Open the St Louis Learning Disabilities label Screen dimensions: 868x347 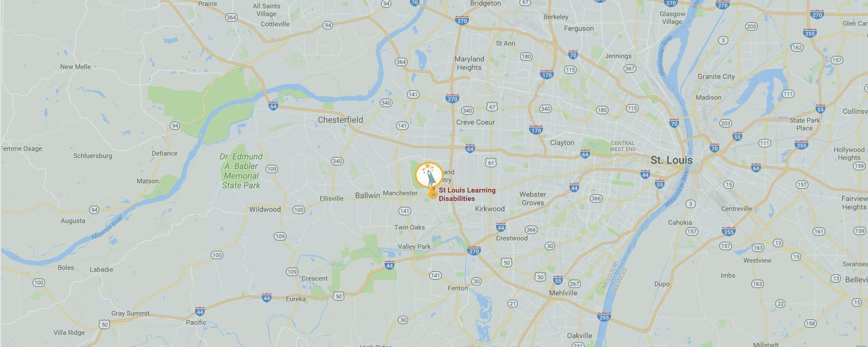pos(467,194)
